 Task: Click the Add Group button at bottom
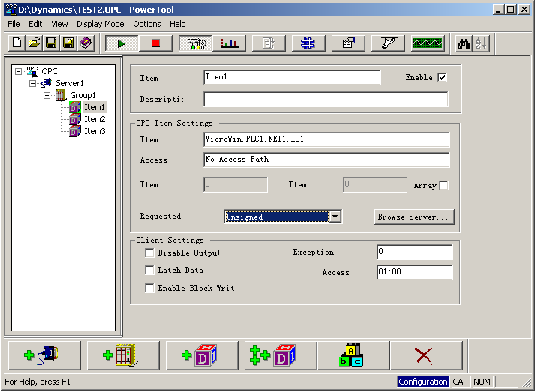(122, 355)
